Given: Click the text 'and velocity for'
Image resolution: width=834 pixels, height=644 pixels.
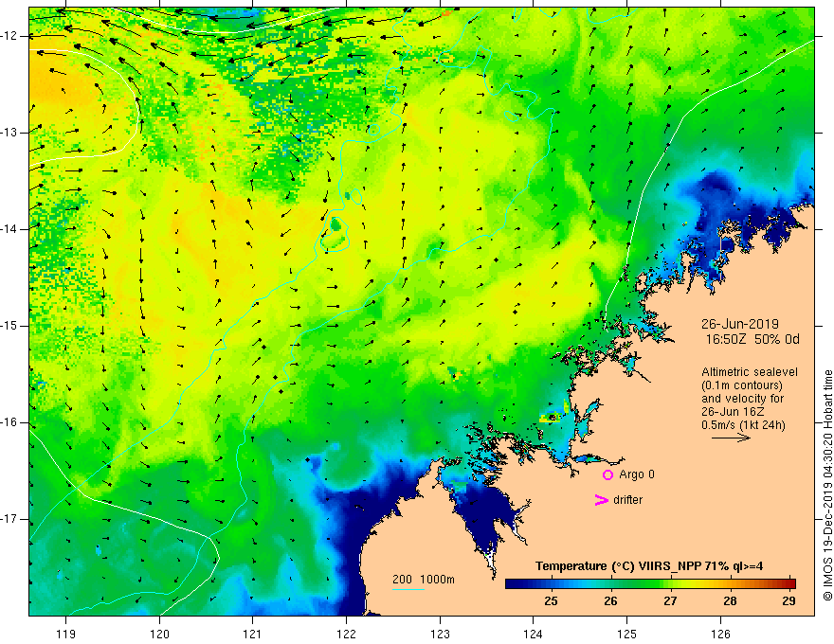Looking at the screenshot, I should (742, 399).
